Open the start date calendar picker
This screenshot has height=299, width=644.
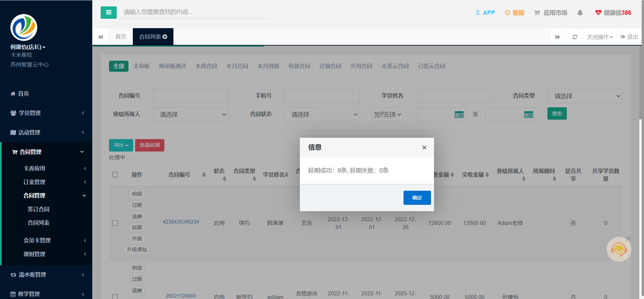pos(459,115)
